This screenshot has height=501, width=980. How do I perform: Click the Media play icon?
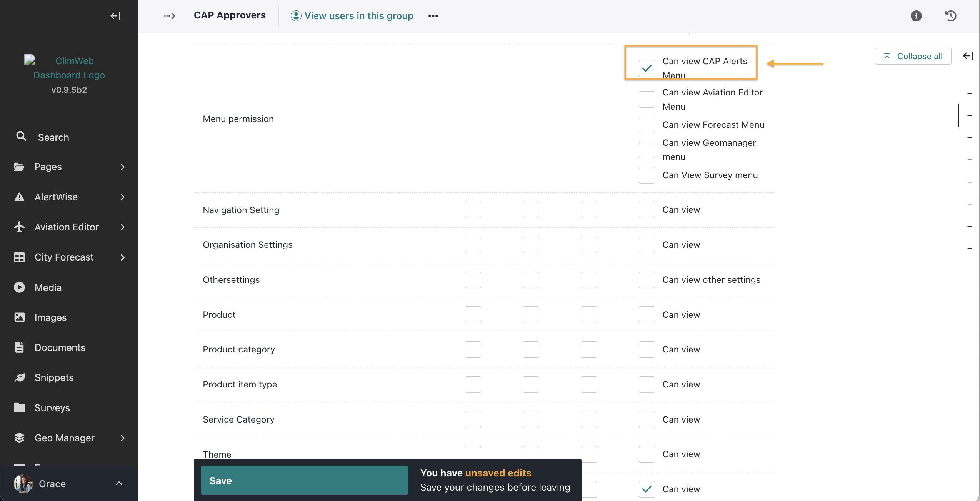tap(19, 287)
